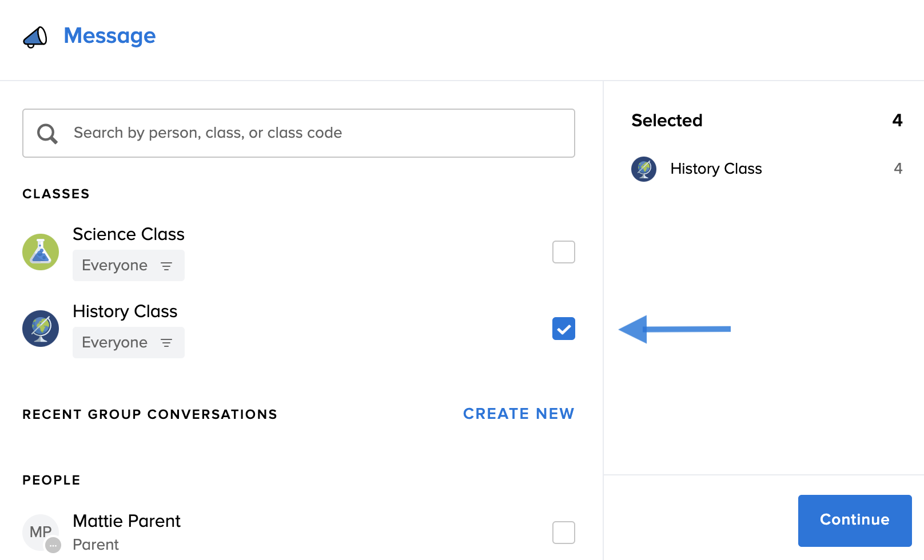Click the filter icon under Science Class
This screenshot has width=924, height=560.
pos(166,266)
